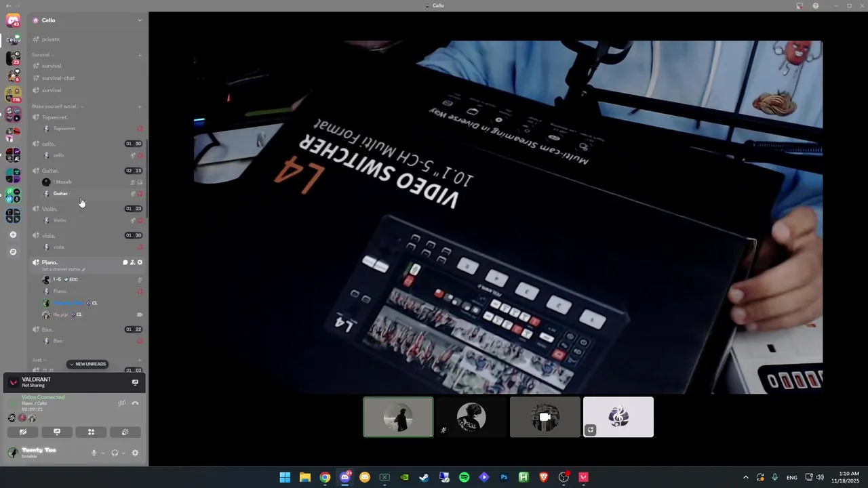This screenshot has height=488, width=868.
Task: Open audio output options chevron
Action: 123,453
